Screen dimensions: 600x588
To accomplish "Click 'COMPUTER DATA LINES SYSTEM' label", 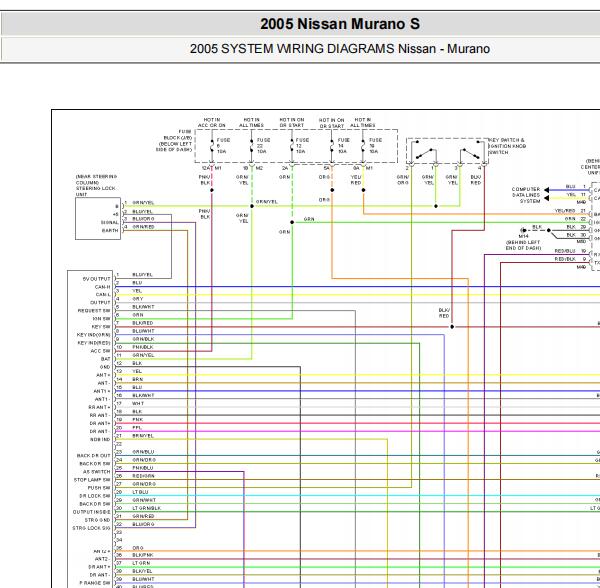I will coord(526,195).
